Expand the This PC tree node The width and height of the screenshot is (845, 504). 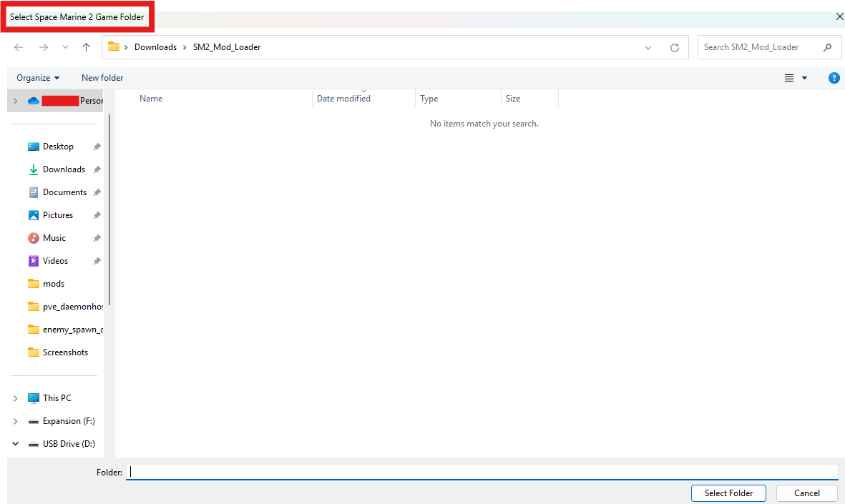coord(16,398)
